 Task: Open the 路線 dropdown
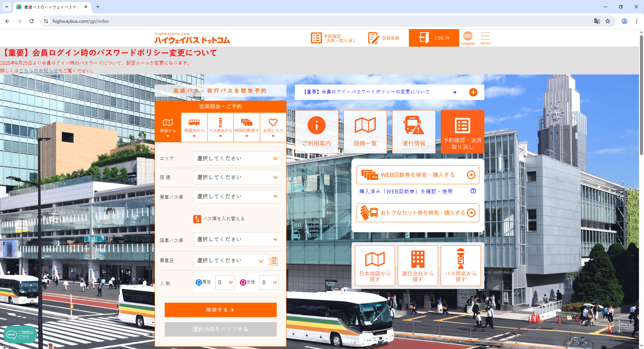(x=237, y=177)
